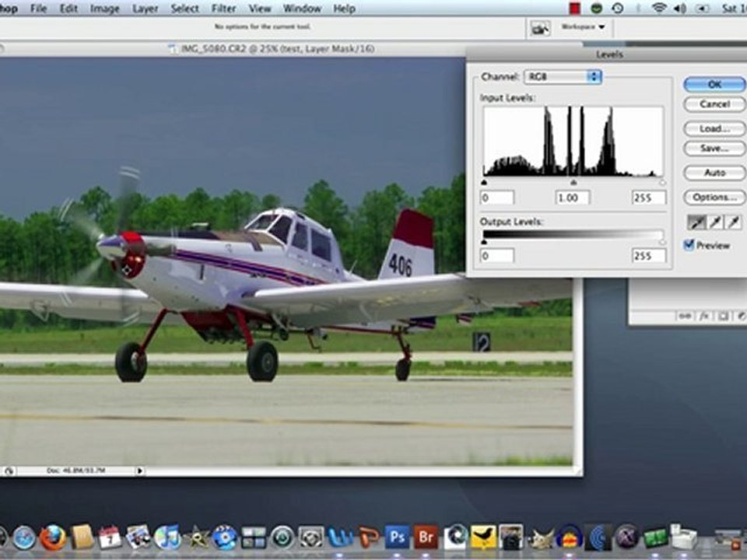Click the status icon in document window's bottom-left corner

coord(8,471)
